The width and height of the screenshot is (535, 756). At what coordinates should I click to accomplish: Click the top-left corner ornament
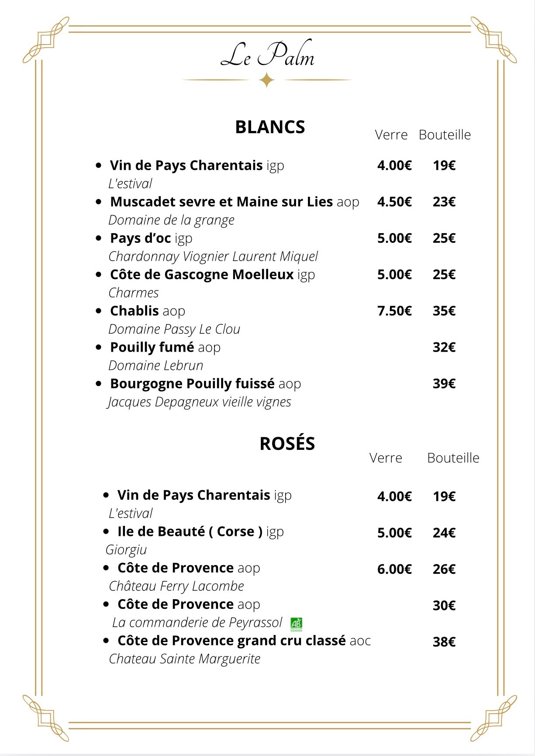coord(46,39)
